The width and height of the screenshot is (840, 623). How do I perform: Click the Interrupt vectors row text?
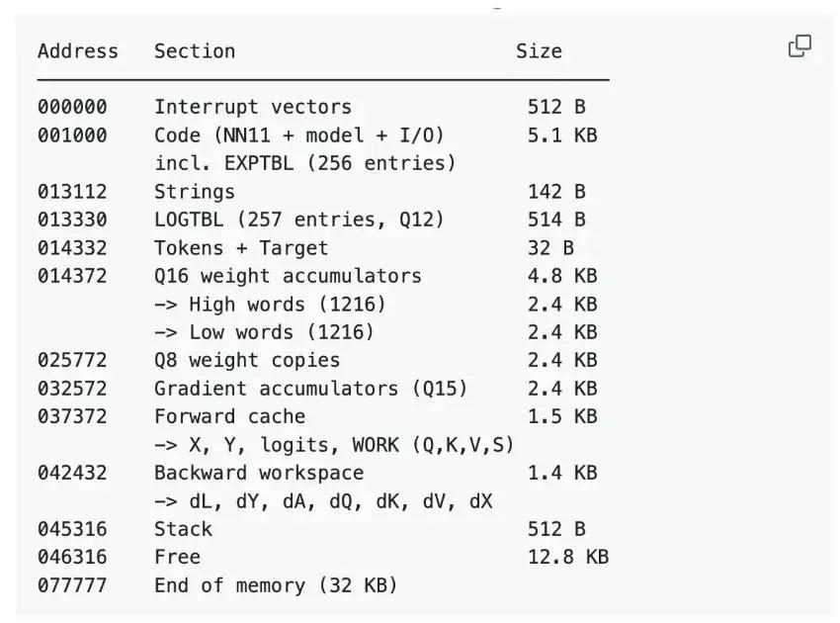(252, 107)
